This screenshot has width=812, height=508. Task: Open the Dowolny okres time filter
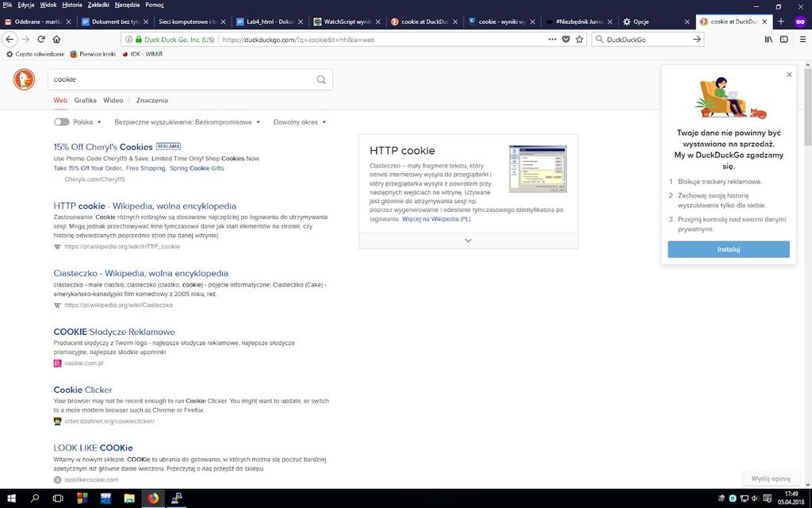click(300, 121)
